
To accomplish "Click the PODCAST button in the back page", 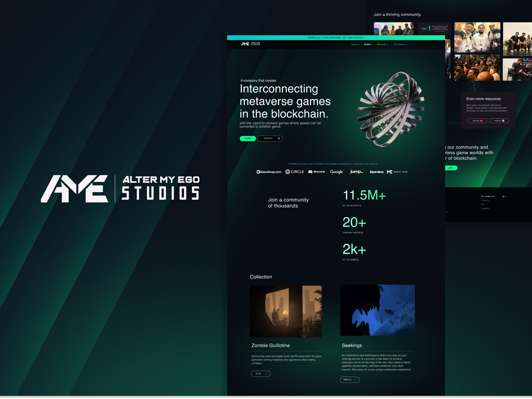I will [499, 121].
